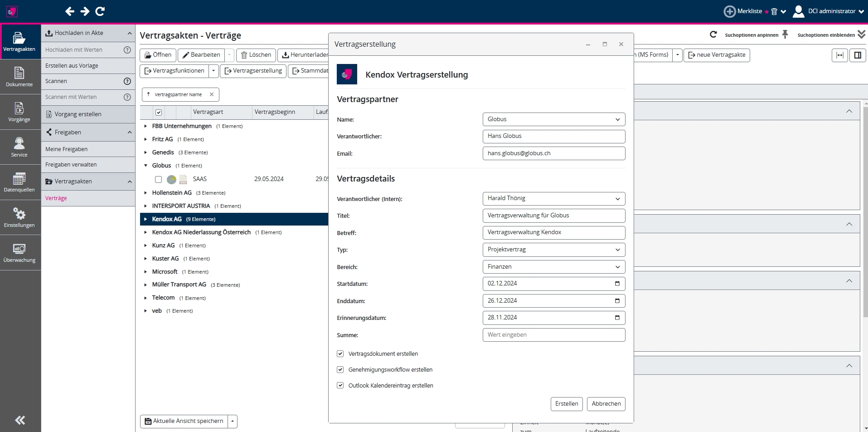Open the Vertragspartner Name dropdown

click(x=554, y=119)
